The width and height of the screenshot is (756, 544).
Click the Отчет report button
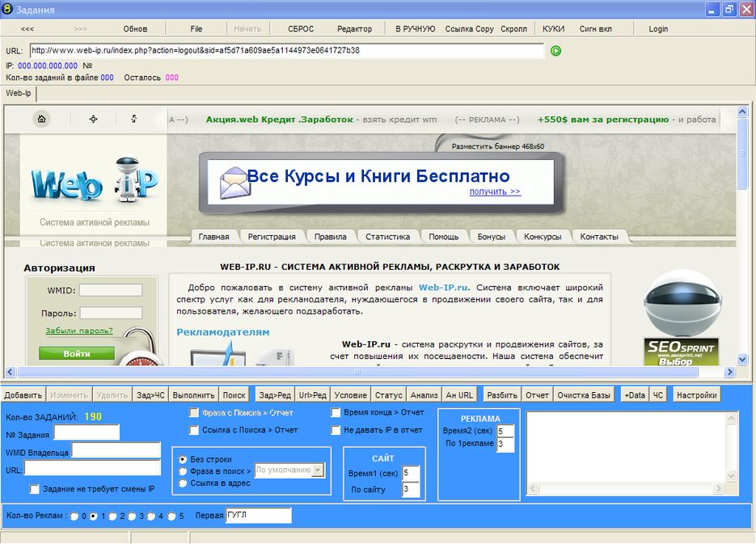click(x=537, y=395)
